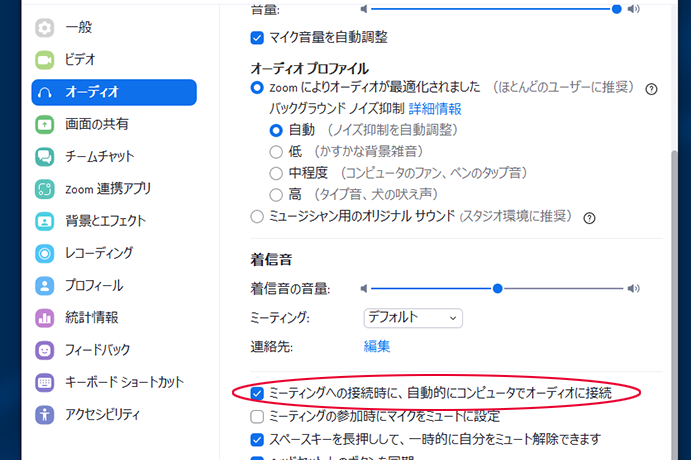This screenshot has height=460, width=691.
Task: Click the フィードバック smiley icon
Action: point(45,350)
